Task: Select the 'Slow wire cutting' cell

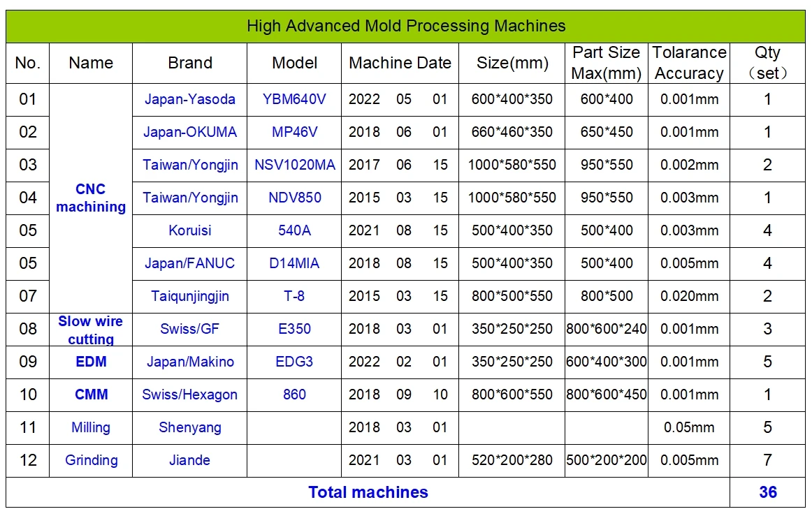Action: click(91, 330)
